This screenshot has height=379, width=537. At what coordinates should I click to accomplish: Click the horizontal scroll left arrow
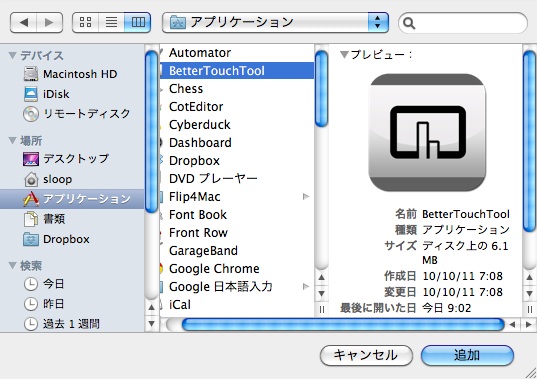(513, 324)
